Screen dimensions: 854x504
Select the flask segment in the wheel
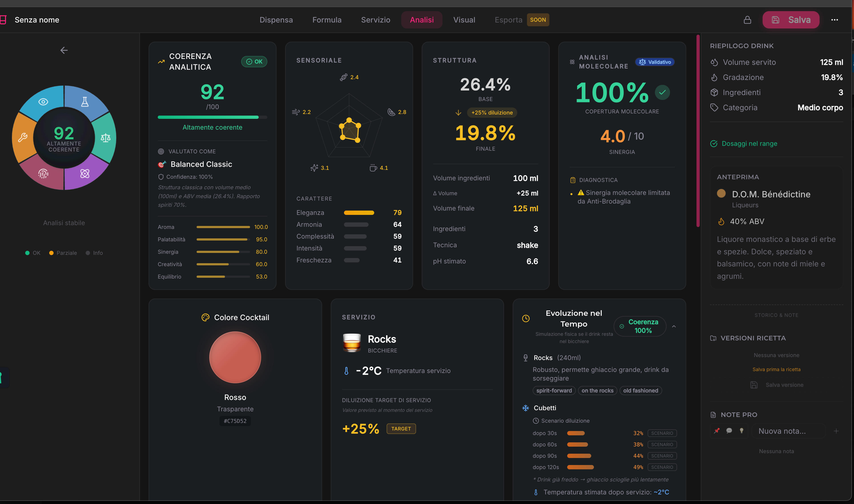(x=85, y=102)
